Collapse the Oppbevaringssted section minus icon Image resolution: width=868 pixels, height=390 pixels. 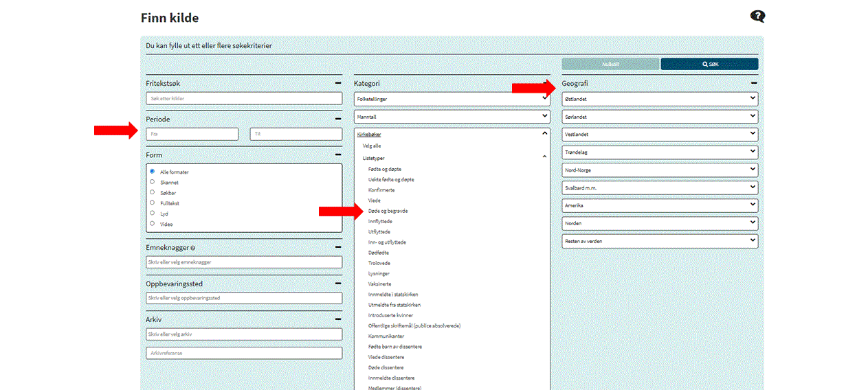tap(337, 284)
